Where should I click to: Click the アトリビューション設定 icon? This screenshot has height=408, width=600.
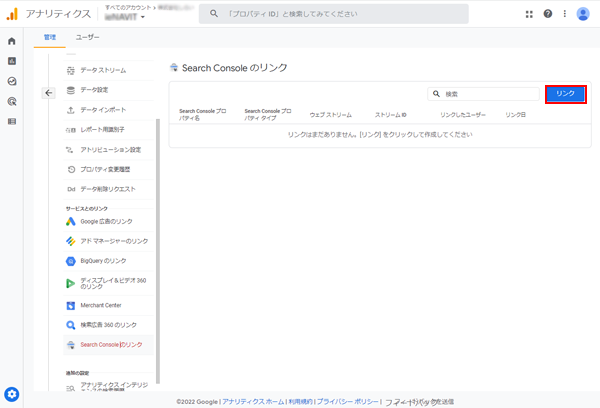coord(70,150)
